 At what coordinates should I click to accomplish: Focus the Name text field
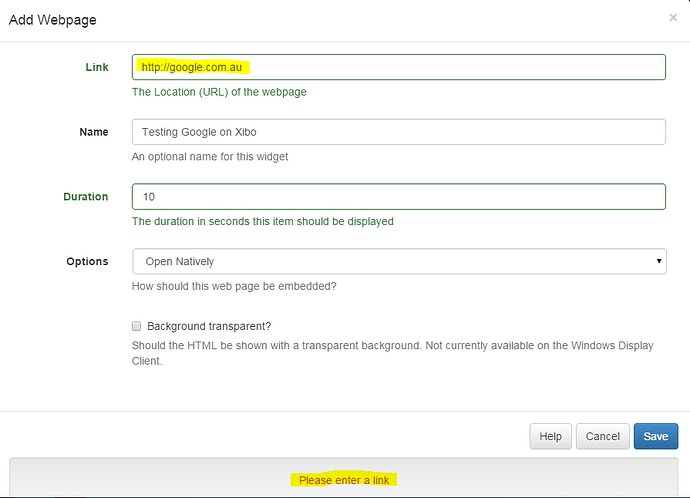pos(399,132)
